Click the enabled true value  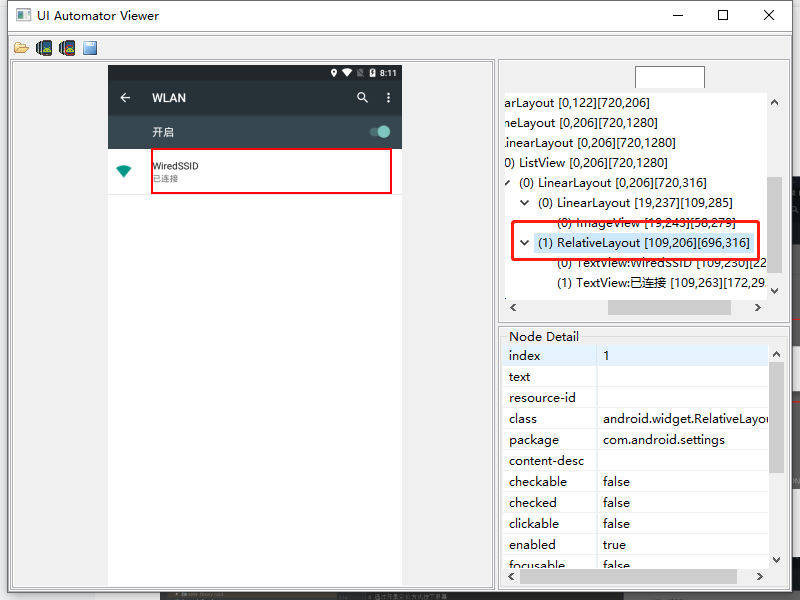614,545
